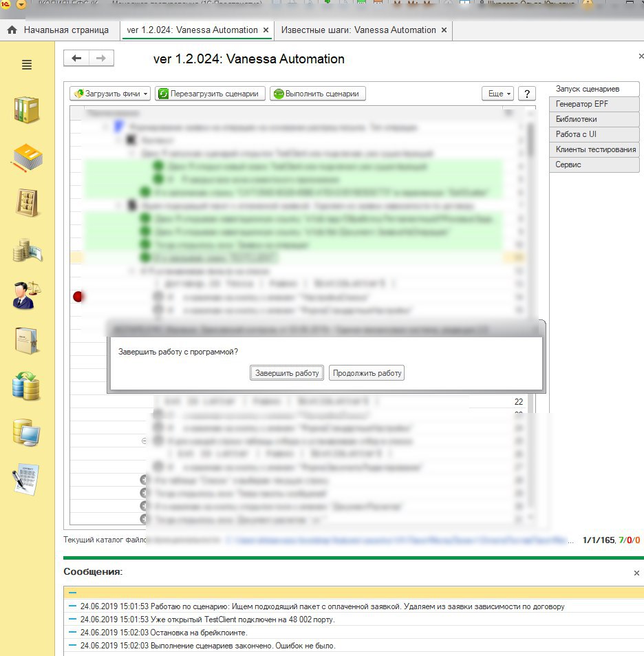Open the businessman with scales section
This screenshot has height=656, width=644.
pos(28,295)
